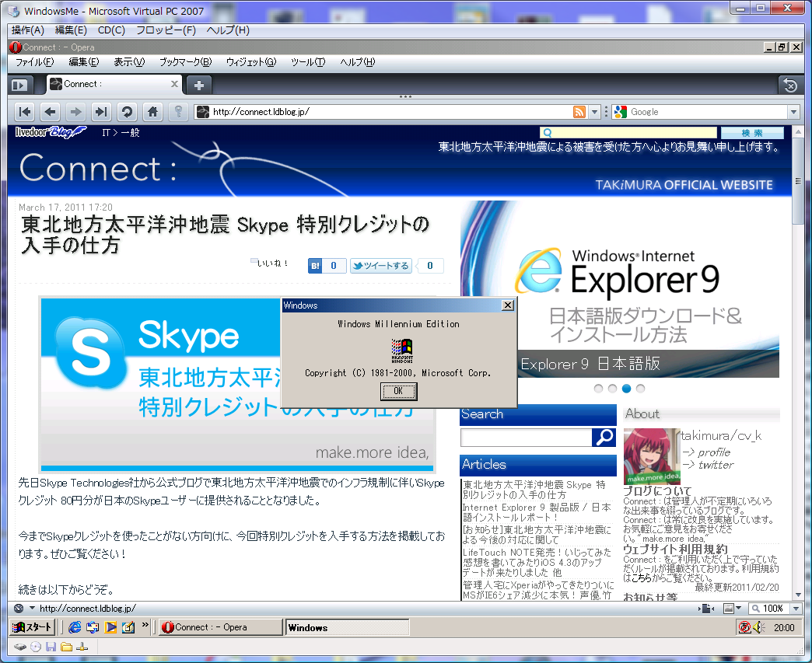Screen dimensions: 812x663
Task: Click the スタート Start button
Action: 32,627
